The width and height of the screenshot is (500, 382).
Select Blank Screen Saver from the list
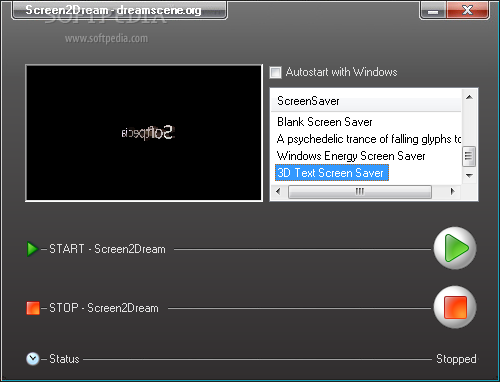(x=324, y=122)
